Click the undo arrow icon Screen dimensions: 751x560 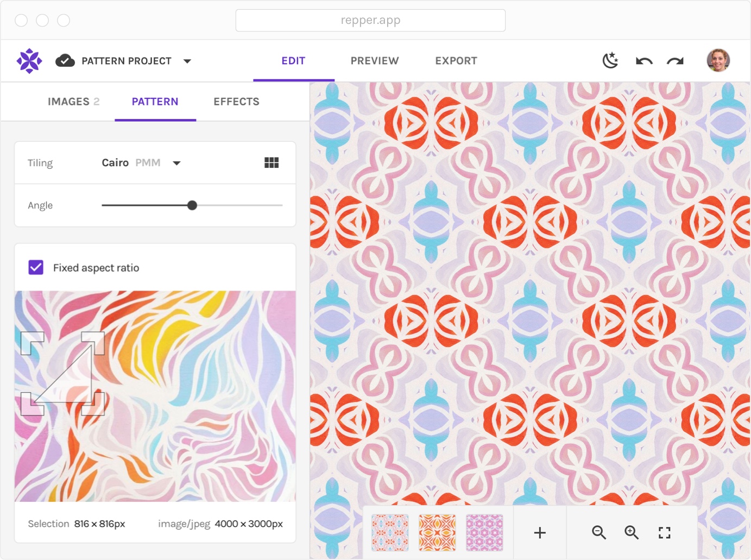click(x=643, y=61)
